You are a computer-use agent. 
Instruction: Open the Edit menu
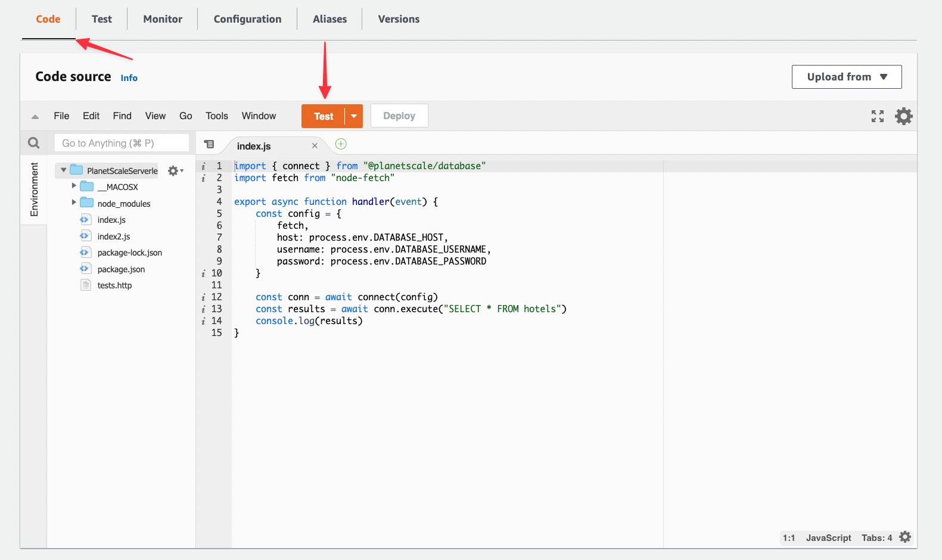(91, 116)
